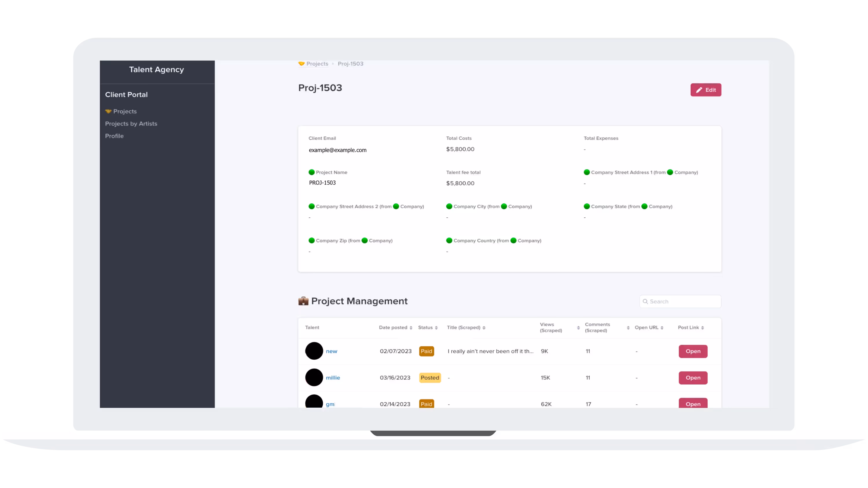Open Projects by Artists in sidebar
Screen dimensions: 868x488
coord(131,124)
